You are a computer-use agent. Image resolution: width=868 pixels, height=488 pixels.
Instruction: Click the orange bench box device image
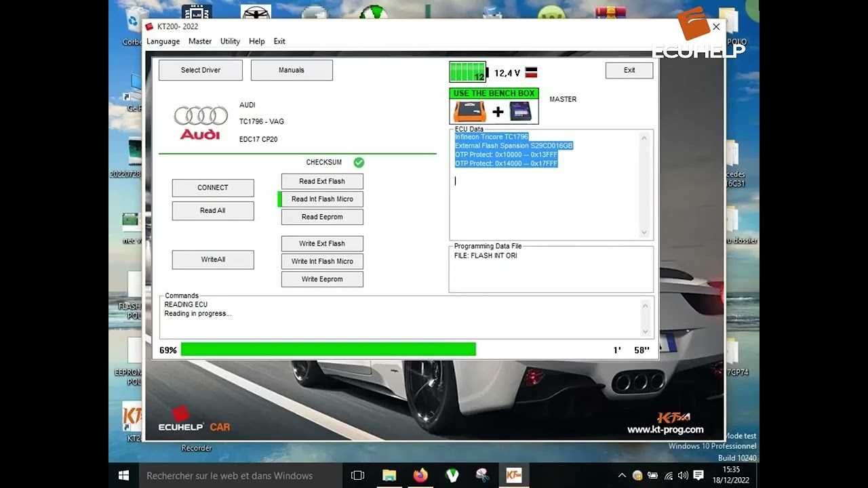pos(470,111)
